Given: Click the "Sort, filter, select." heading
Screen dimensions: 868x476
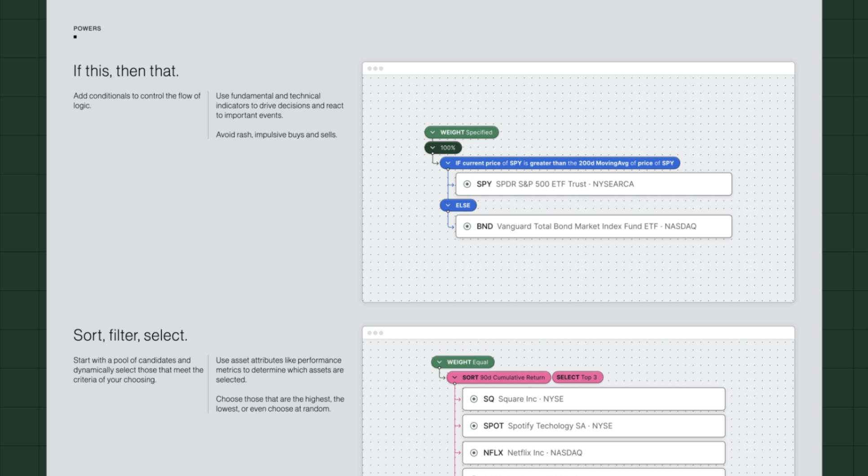Looking at the screenshot, I should click(x=130, y=335).
